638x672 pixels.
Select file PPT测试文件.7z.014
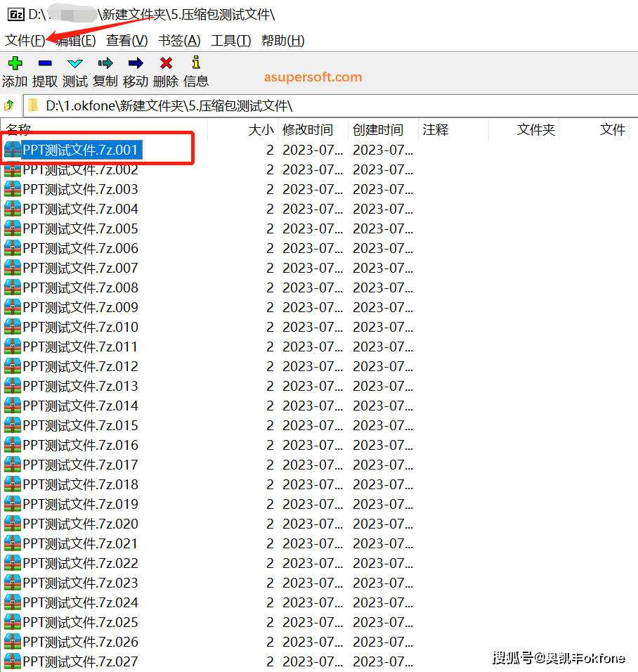80,406
